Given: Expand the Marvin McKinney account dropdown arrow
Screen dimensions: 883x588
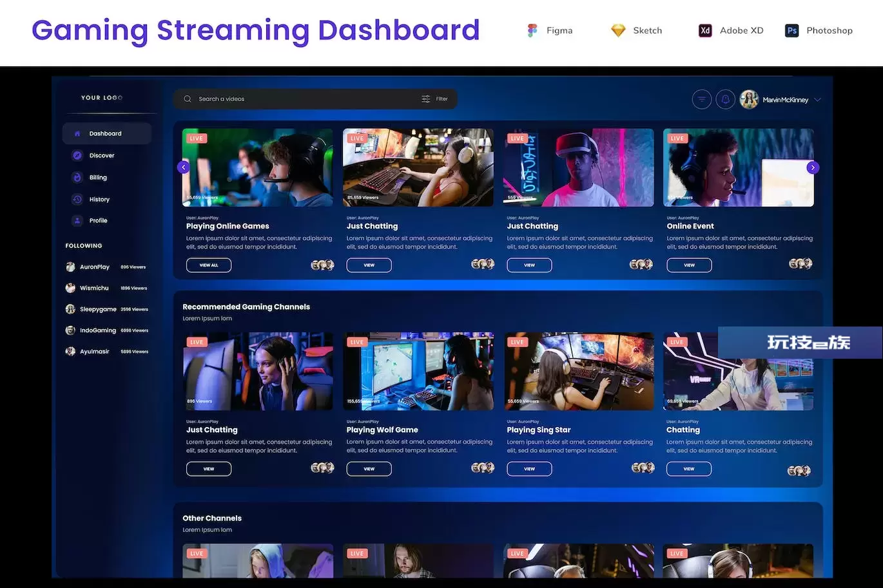Looking at the screenshot, I should point(817,100).
